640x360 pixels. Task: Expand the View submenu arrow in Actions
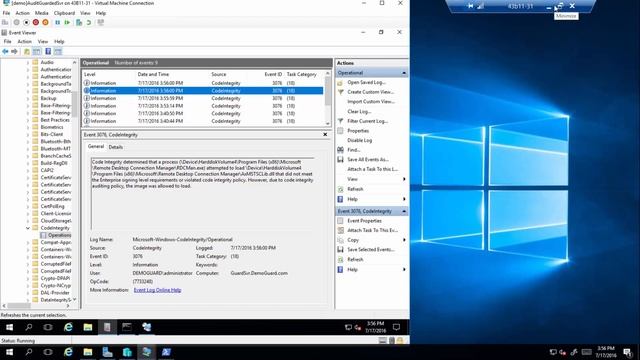(404, 179)
